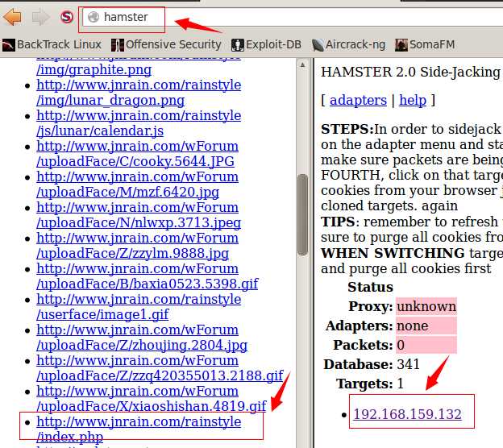This screenshot has width=503, height=448.
Task: Click the left pane scrollbar up arrow
Action: 302,65
